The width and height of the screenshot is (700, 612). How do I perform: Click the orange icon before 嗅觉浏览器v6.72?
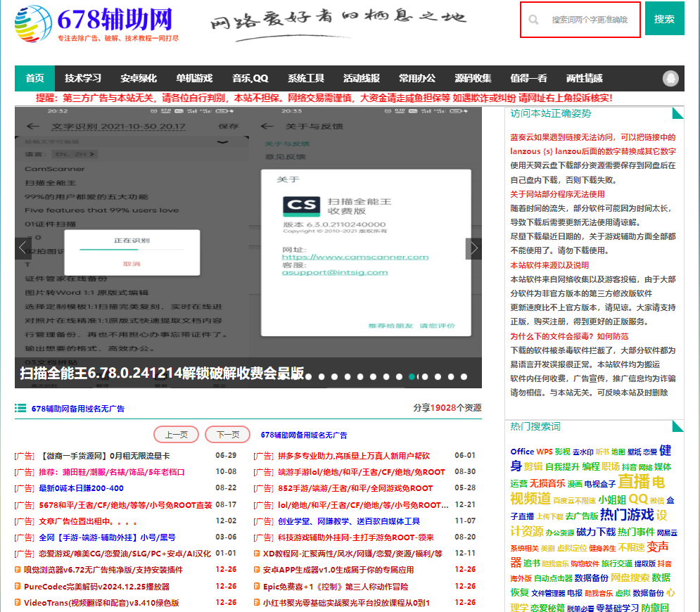18,570
